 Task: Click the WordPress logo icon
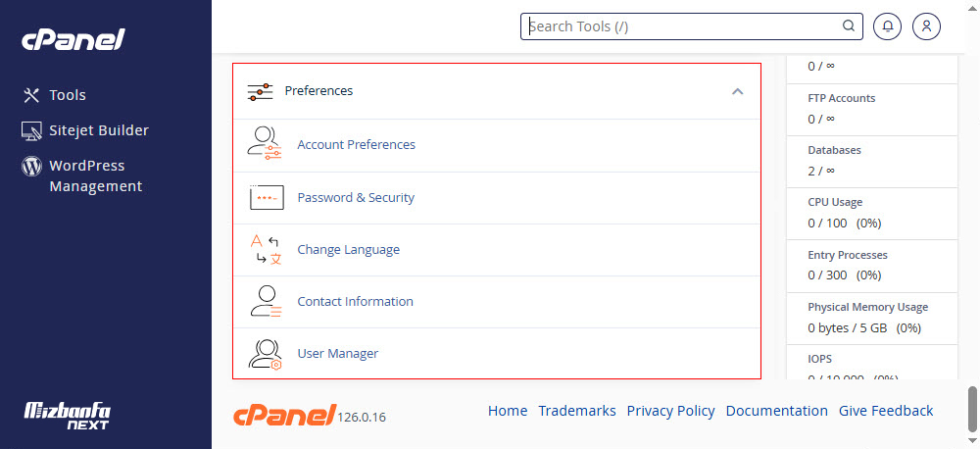[31, 167]
